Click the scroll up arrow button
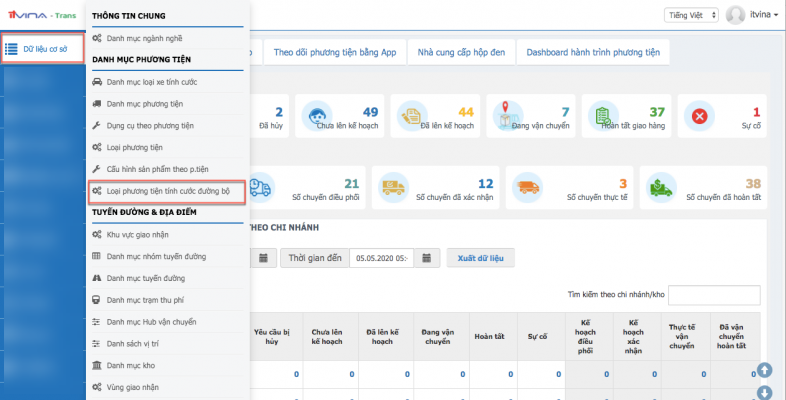 [x=765, y=370]
